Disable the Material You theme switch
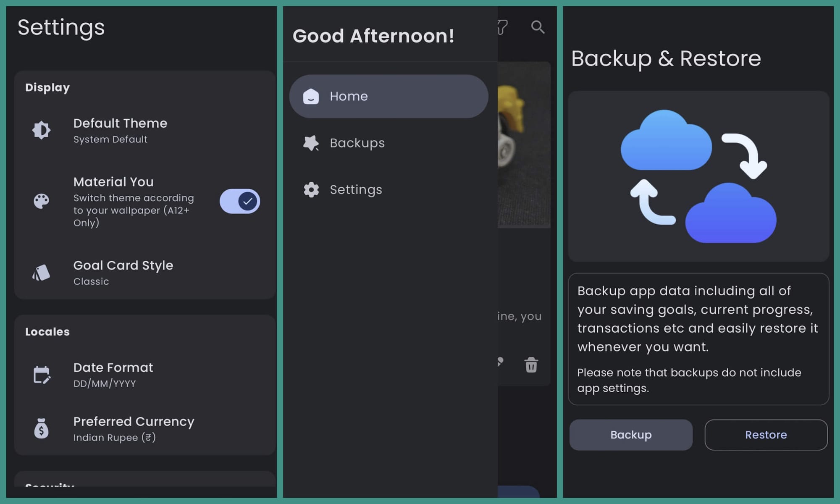The width and height of the screenshot is (840, 504). pyautogui.click(x=239, y=201)
